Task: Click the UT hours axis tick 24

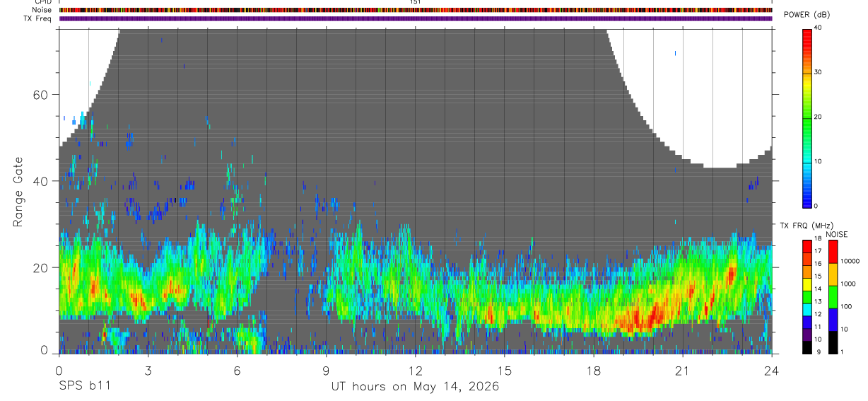Action: pyautogui.click(x=772, y=370)
